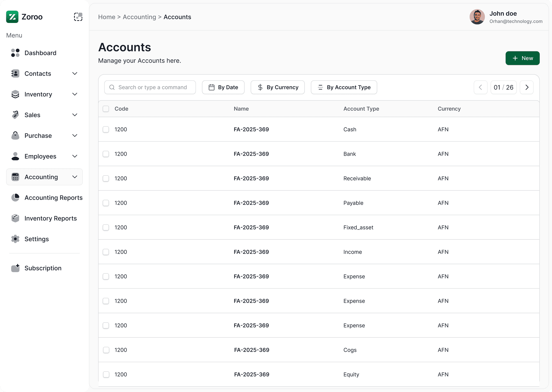552x392 pixels.
Task: Open Settings via the gear icon
Action: click(15, 239)
